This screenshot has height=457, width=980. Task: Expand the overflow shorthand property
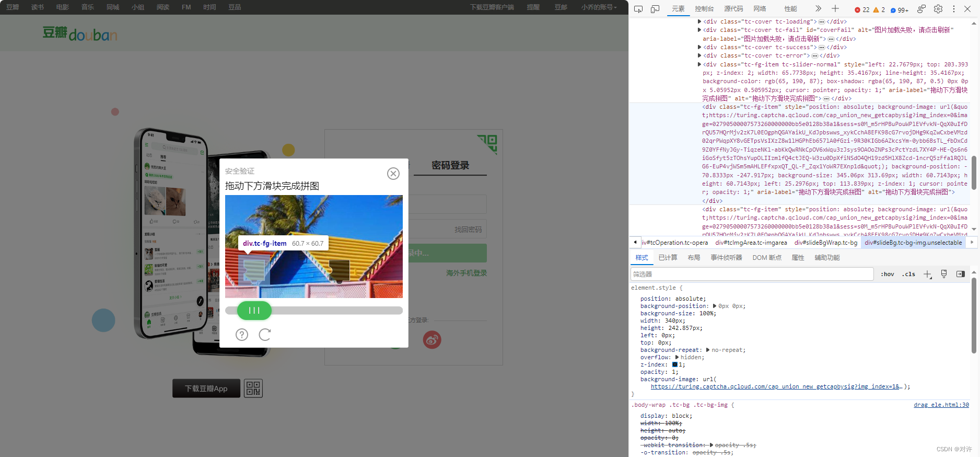pyautogui.click(x=677, y=357)
